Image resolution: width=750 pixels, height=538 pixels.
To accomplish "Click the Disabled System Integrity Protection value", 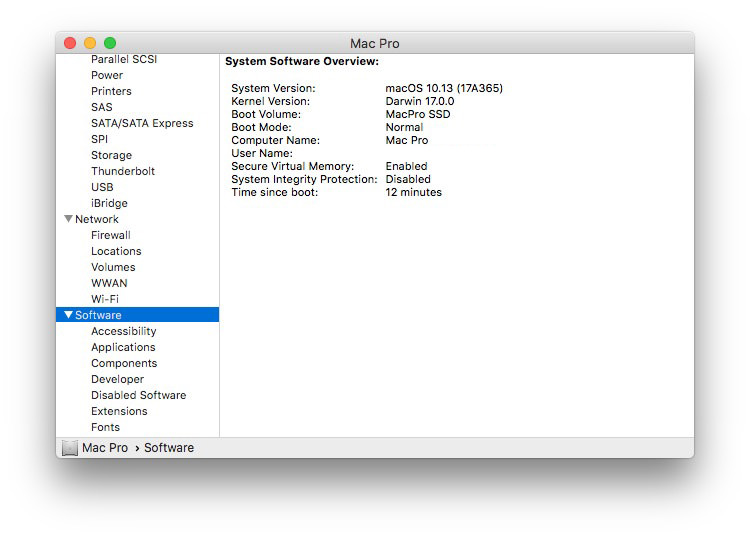I will pyautogui.click(x=408, y=179).
